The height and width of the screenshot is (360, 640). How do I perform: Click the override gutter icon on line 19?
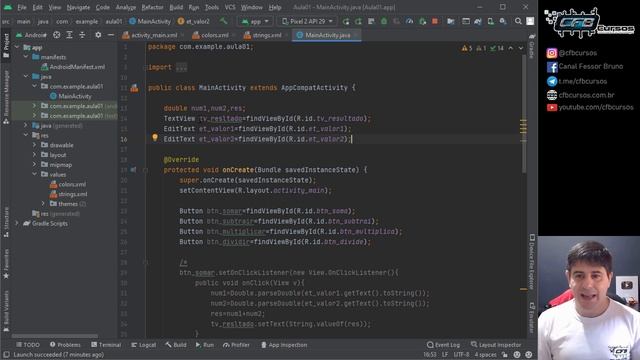133,169
